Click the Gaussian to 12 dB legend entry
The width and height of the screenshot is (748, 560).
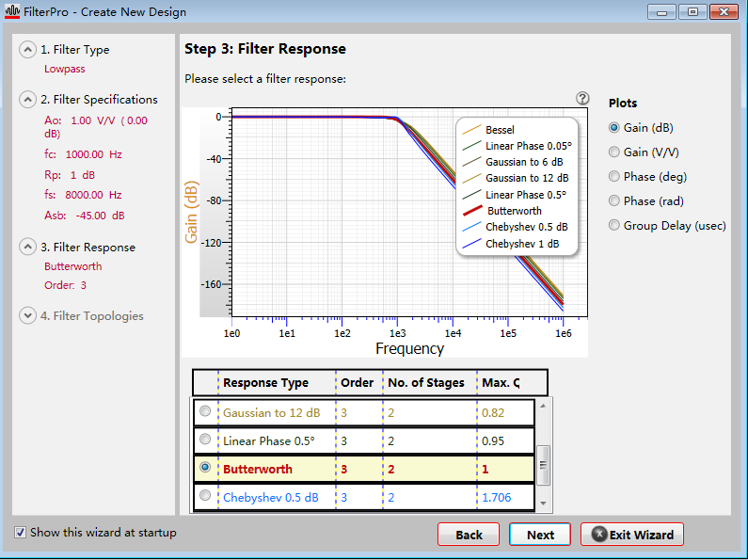coord(516,178)
